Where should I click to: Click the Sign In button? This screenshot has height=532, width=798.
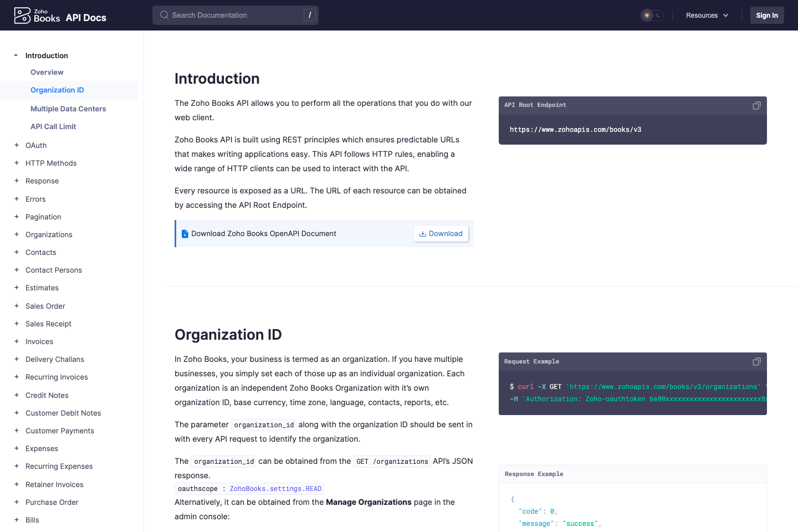point(767,15)
